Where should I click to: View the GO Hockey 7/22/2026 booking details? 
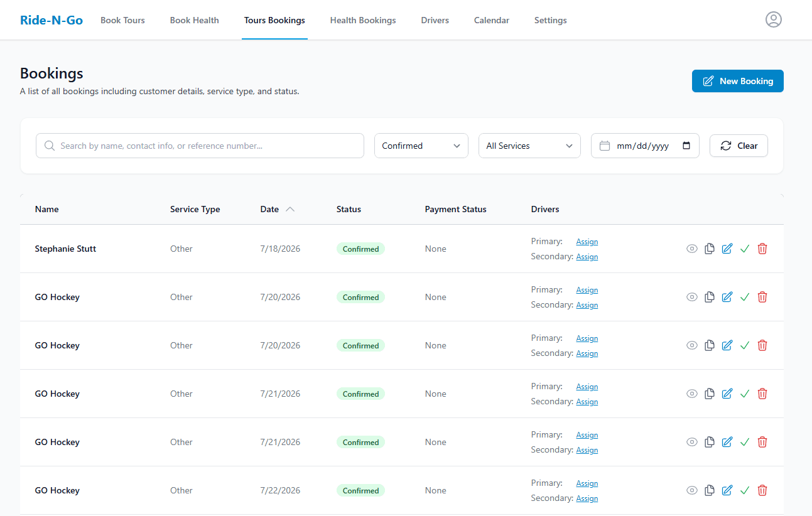tap(692, 490)
